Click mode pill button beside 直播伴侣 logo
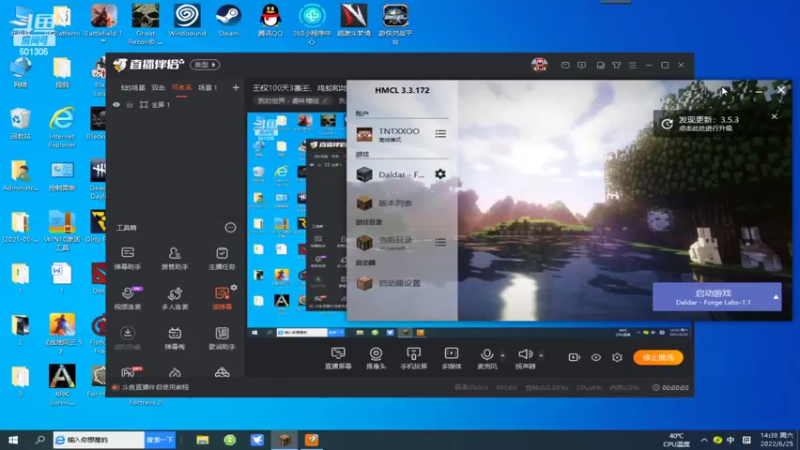 [x=205, y=65]
